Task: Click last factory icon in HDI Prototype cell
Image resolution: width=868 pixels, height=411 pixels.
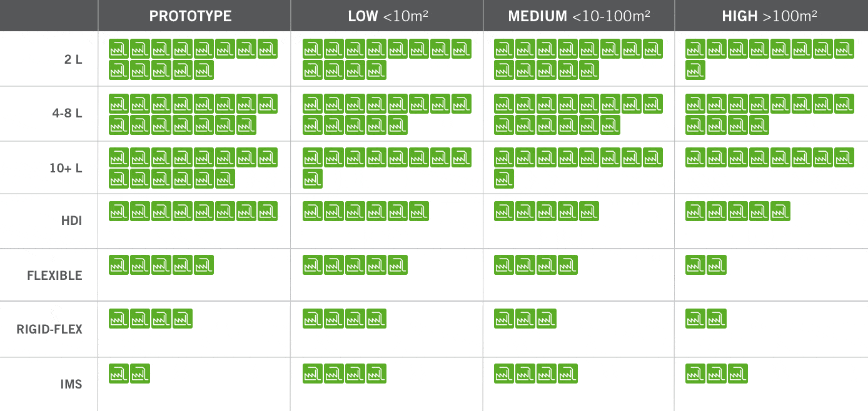Action: pos(268,211)
